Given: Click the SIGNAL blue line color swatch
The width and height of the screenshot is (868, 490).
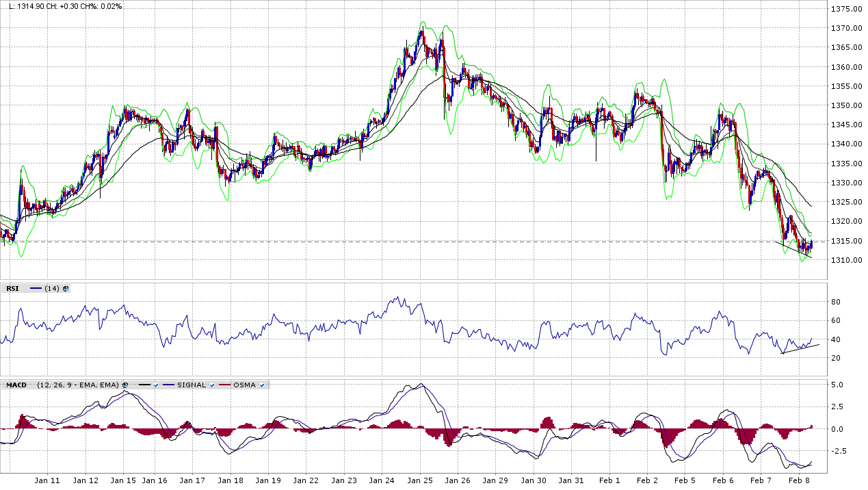Looking at the screenshot, I should point(168,385).
